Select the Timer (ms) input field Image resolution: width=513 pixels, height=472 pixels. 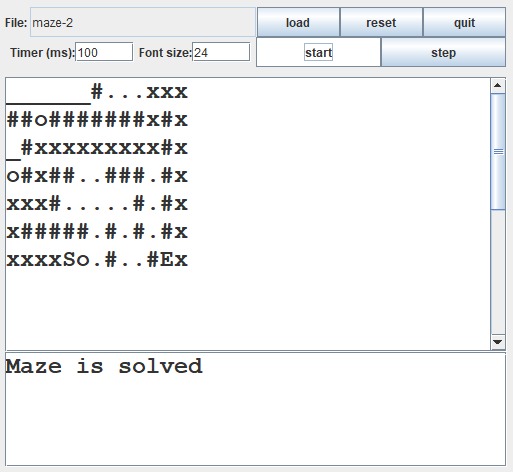click(104, 52)
